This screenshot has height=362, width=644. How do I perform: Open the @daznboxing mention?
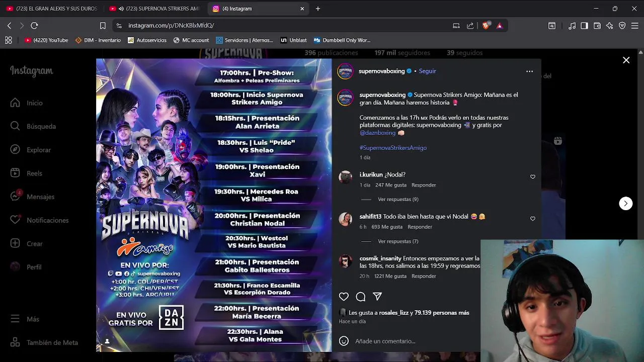coord(377,133)
